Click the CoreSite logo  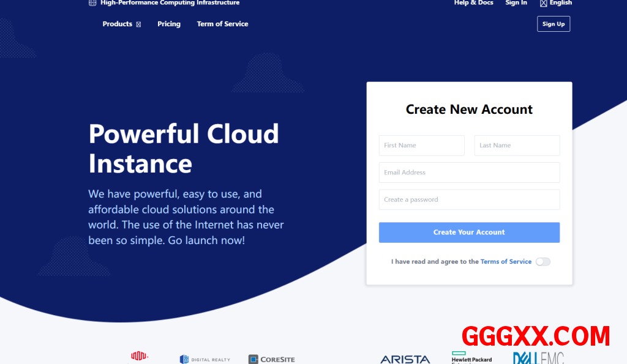pyautogui.click(x=272, y=359)
